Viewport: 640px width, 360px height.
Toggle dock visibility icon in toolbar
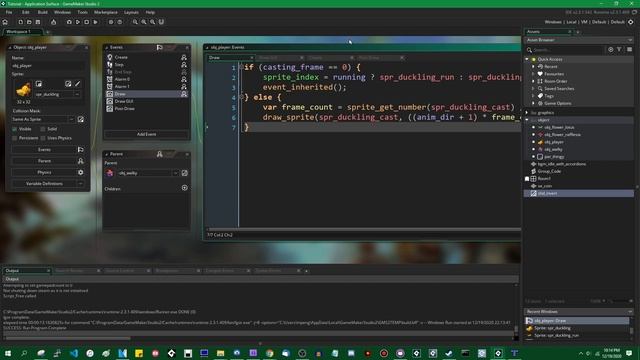point(161,22)
